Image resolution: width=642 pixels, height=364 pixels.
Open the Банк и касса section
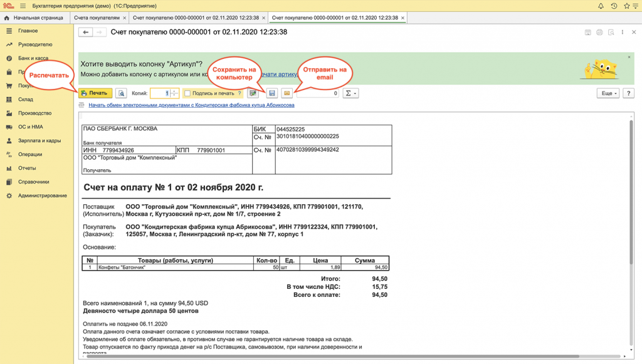click(x=33, y=58)
